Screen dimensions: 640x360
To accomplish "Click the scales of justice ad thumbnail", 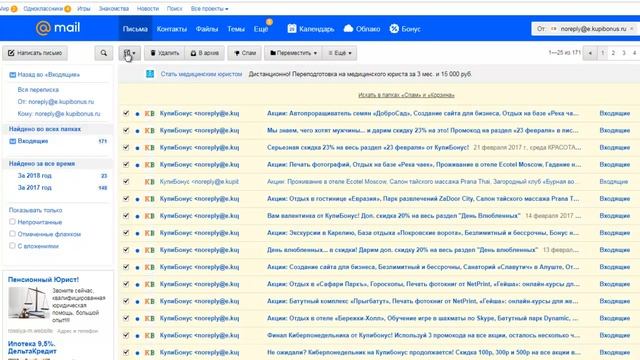I will click(x=29, y=302).
